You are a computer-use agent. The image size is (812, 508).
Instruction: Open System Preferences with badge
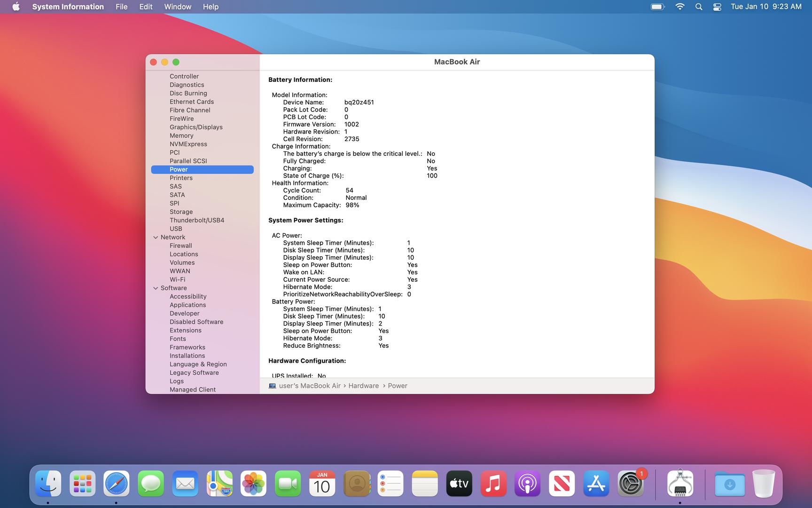[631, 484]
